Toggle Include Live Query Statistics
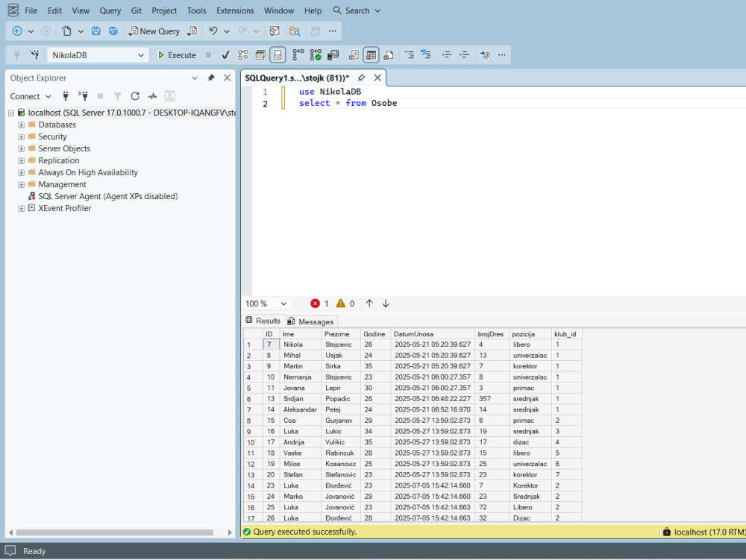This screenshot has width=746, height=560. click(316, 55)
